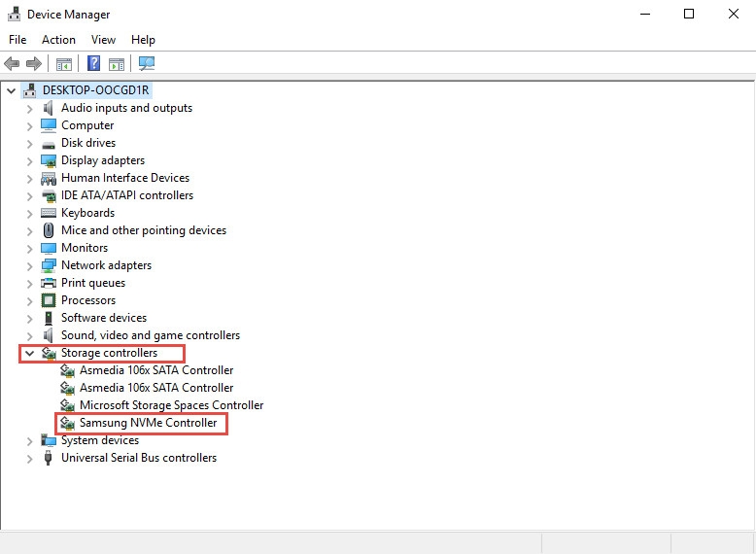Click the Forward arrow toolbar button

pos(34,63)
